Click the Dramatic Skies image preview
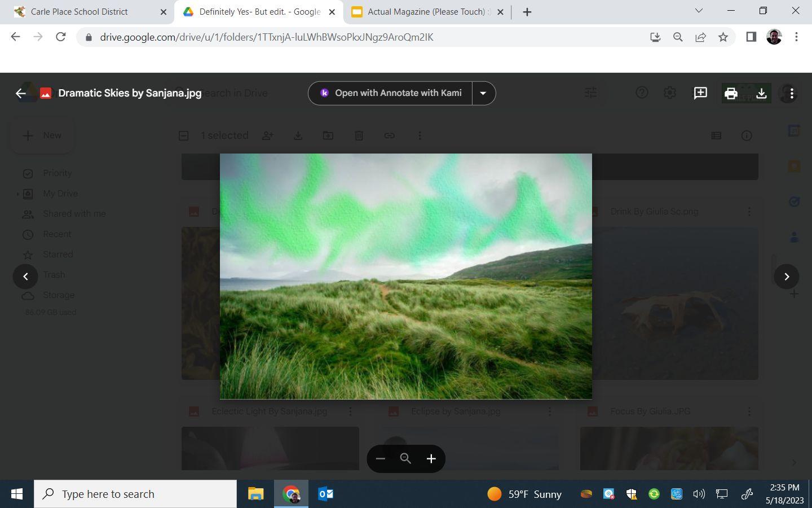 406,277
